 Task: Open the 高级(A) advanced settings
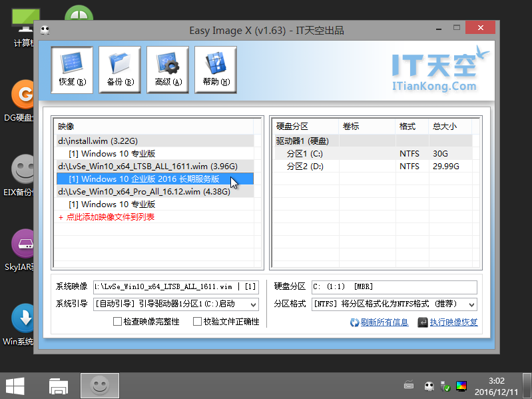tap(168, 70)
